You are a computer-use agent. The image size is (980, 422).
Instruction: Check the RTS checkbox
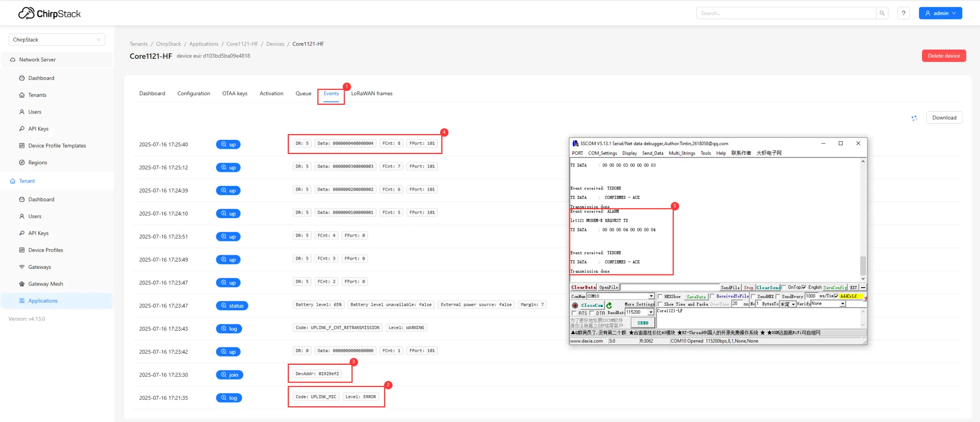574,313
